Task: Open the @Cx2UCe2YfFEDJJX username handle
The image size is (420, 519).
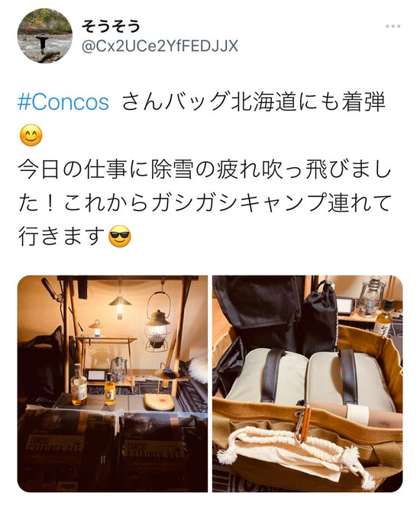Action: tap(160, 47)
